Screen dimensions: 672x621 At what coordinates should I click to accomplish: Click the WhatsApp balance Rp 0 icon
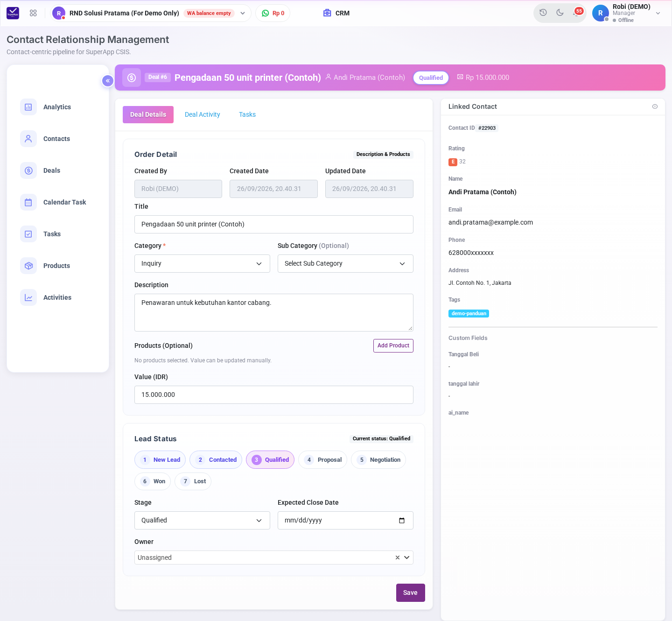tap(266, 13)
